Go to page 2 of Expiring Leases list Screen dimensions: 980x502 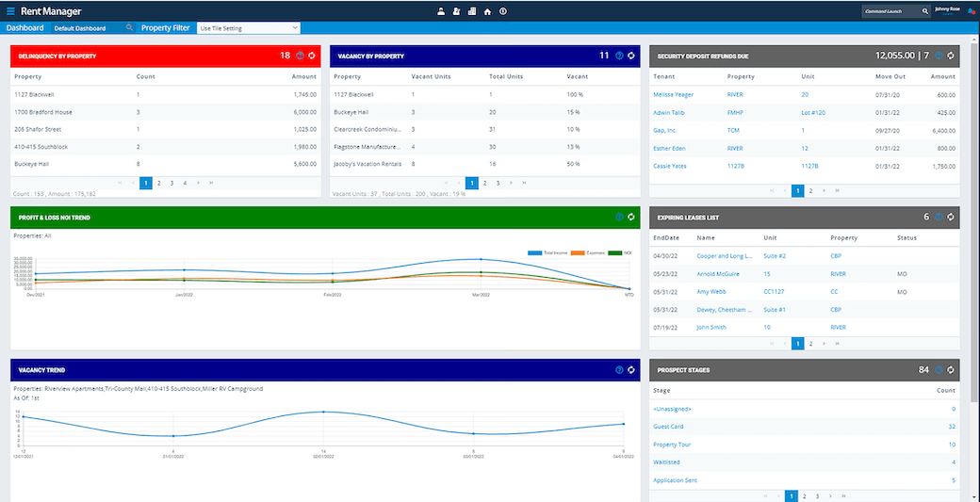(810, 344)
